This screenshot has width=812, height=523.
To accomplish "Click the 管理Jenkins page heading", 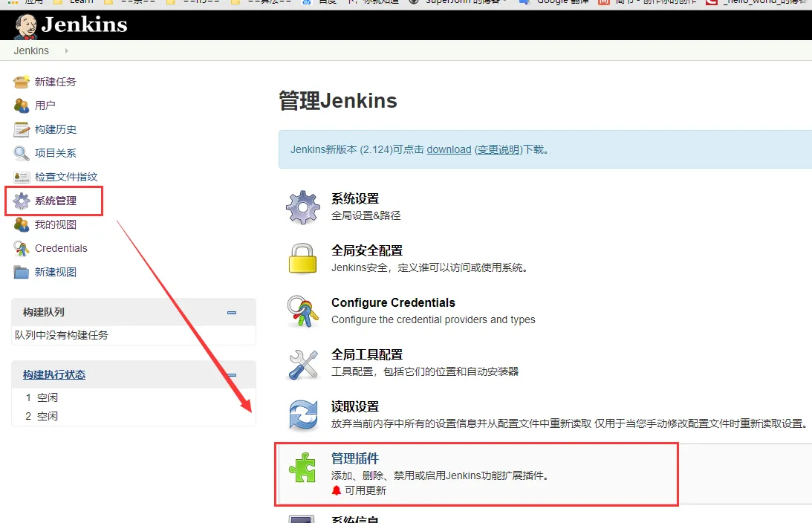I will pyautogui.click(x=337, y=100).
